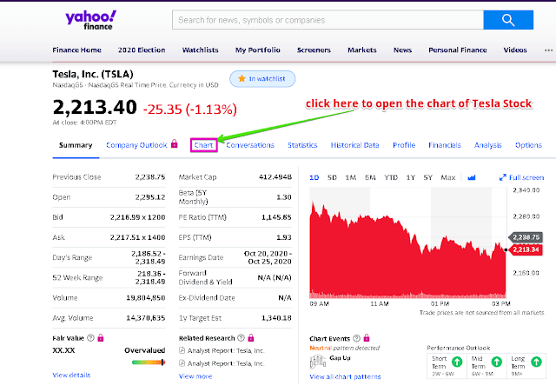Click in the search symbols input field

[328, 20]
